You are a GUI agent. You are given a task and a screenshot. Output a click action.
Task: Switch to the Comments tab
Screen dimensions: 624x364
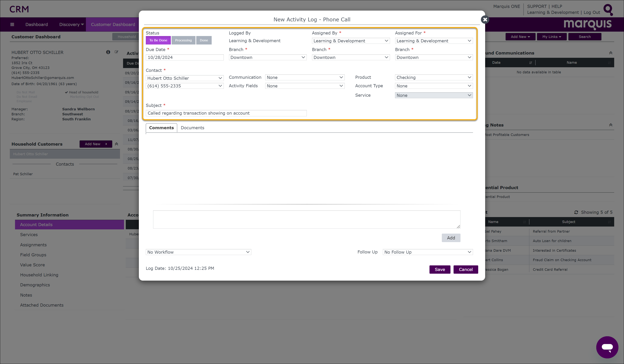click(161, 128)
